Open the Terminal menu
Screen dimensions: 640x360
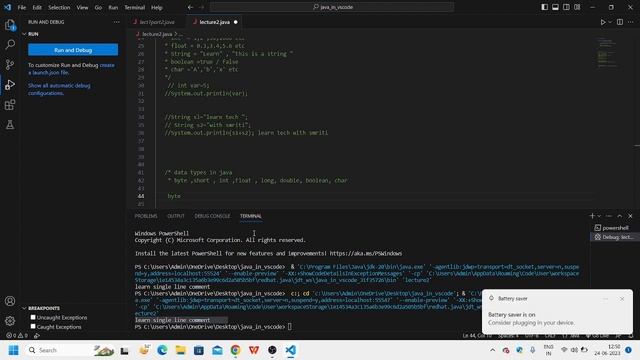[x=135, y=7]
